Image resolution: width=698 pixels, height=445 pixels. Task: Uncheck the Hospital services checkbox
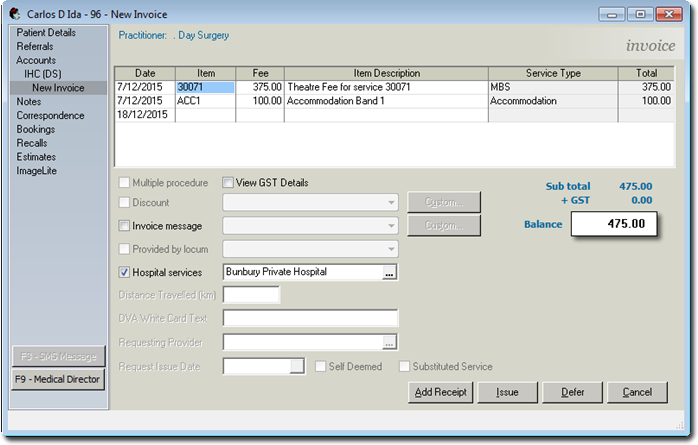(124, 272)
